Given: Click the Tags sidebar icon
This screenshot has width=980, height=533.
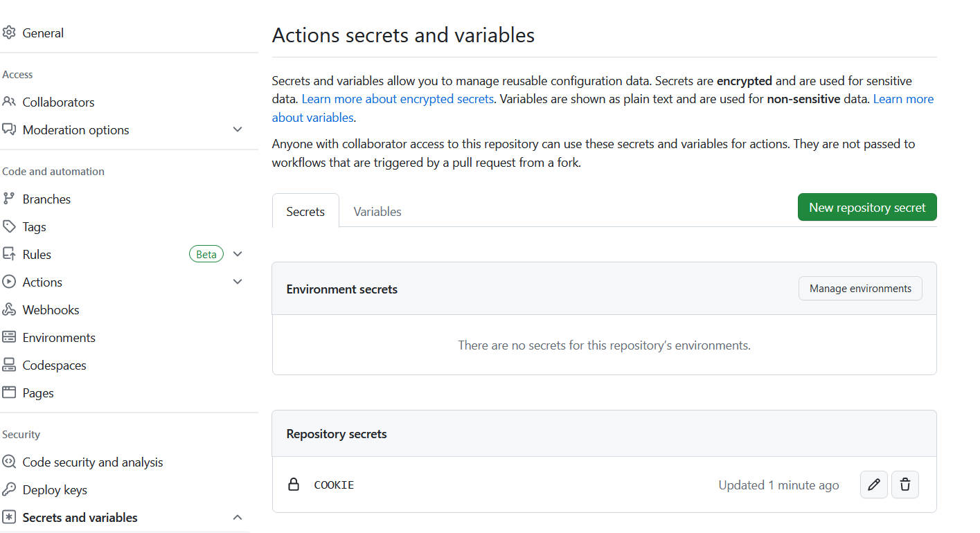Looking at the screenshot, I should click(x=9, y=226).
